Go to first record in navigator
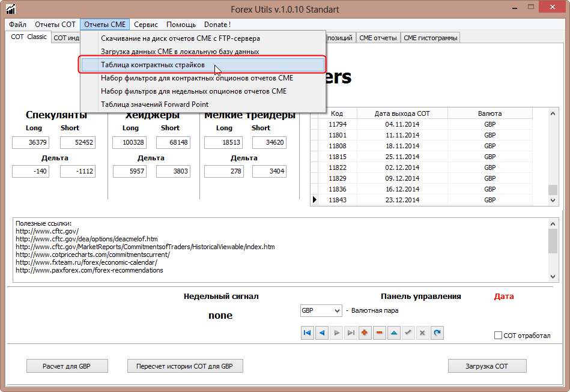This screenshot has width=570, height=392. [x=308, y=333]
